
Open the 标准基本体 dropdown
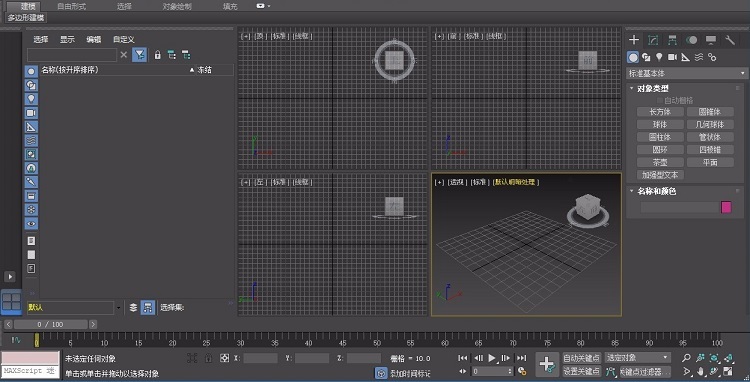(x=687, y=74)
